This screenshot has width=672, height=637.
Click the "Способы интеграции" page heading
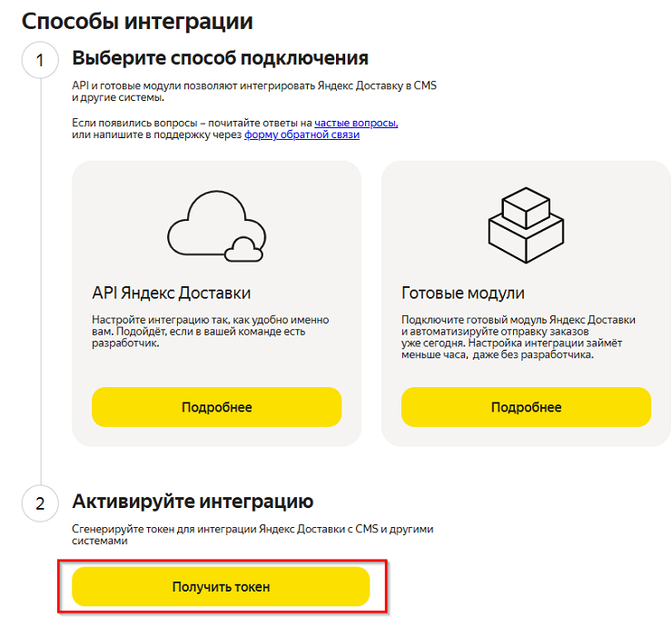coord(137,20)
